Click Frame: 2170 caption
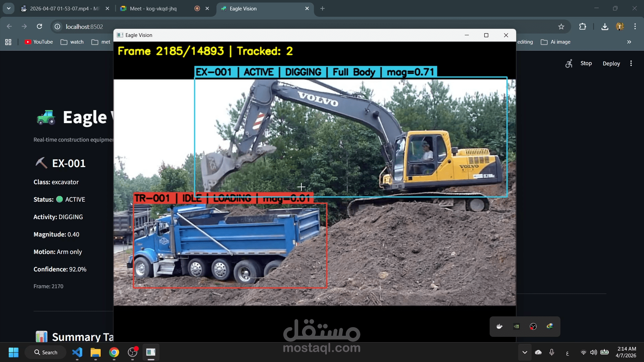 pyautogui.click(x=48, y=286)
